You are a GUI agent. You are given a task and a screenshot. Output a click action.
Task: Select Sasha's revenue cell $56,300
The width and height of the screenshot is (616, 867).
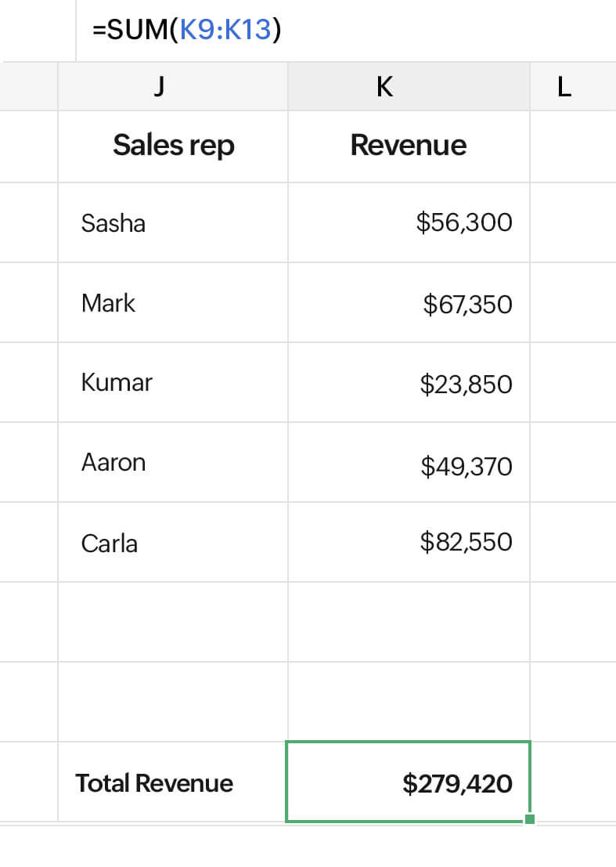pyautogui.click(x=408, y=223)
